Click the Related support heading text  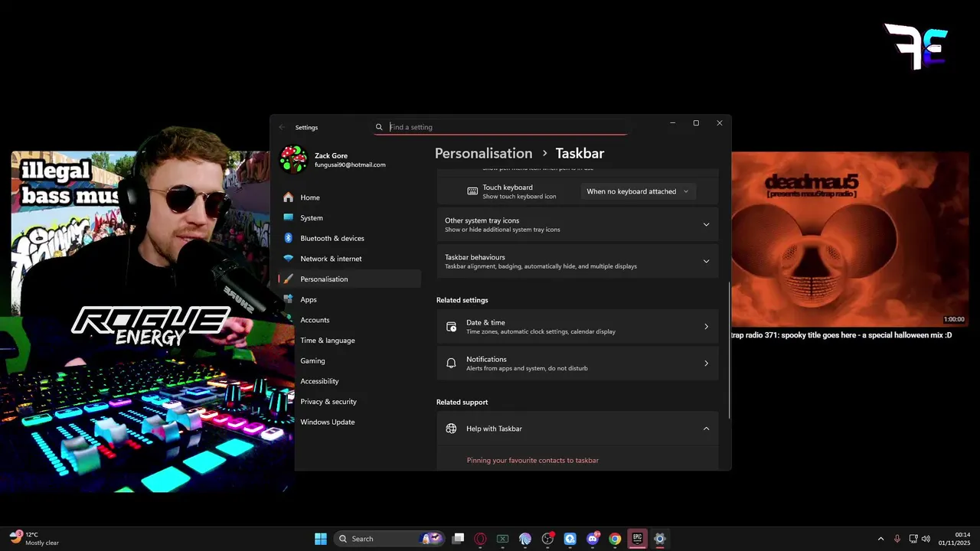(x=462, y=402)
